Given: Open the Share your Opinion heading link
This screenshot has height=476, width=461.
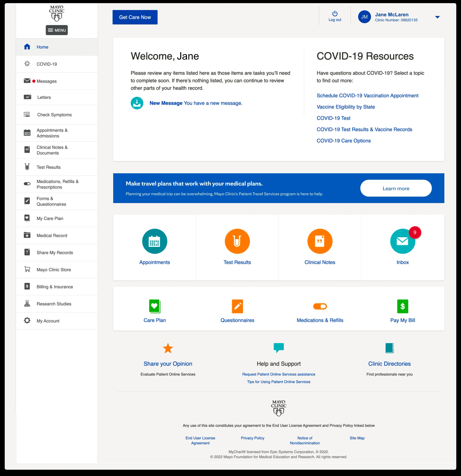Looking at the screenshot, I should pyautogui.click(x=168, y=364).
